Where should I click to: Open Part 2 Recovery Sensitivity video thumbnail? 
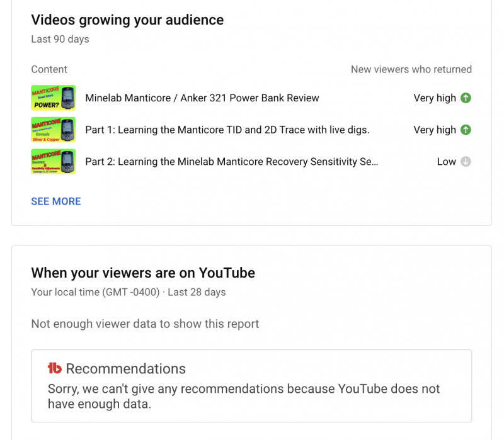point(54,162)
